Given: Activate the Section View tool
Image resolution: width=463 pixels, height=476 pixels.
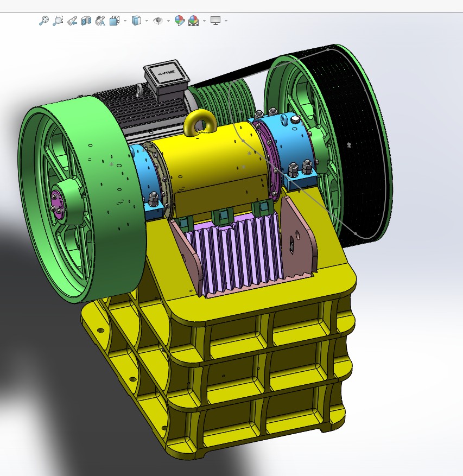Looking at the screenshot, I should [86, 21].
